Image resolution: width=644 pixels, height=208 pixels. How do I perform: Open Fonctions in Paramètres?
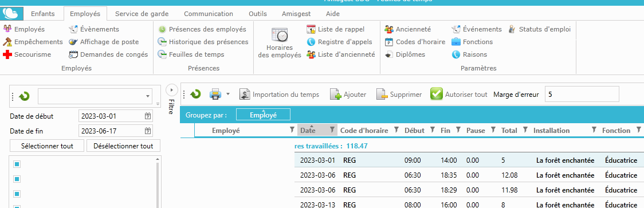coord(472,41)
